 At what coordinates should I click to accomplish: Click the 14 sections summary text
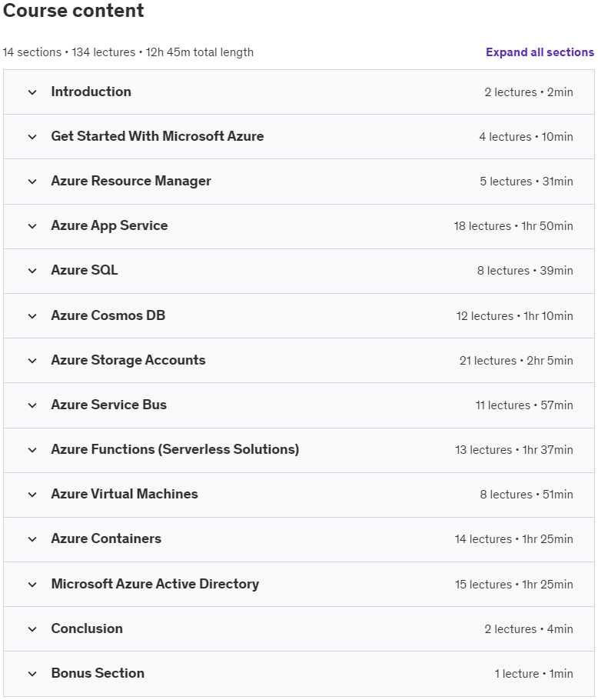pyautogui.click(x=128, y=52)
